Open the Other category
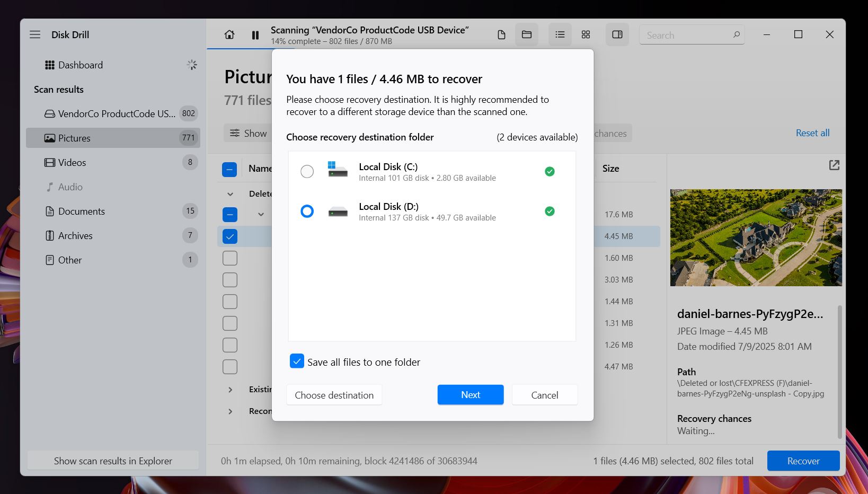 coord(113,260)
